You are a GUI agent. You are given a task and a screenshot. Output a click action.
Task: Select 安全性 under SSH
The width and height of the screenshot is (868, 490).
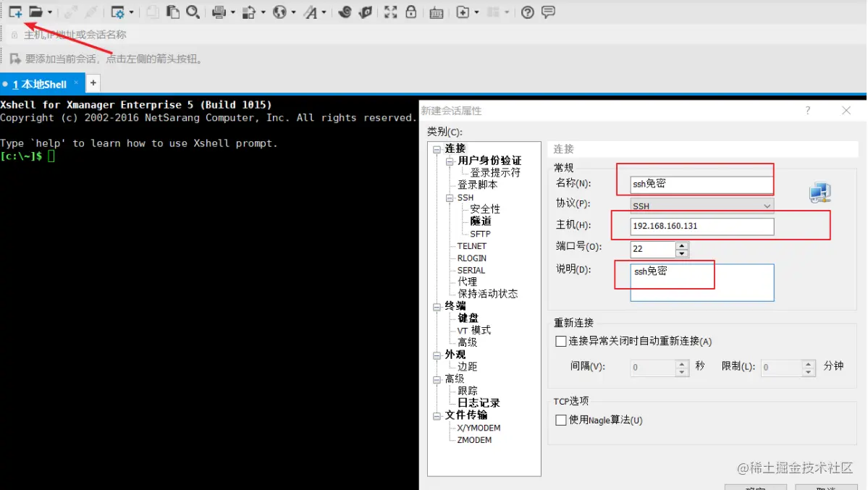click(485, 209)
